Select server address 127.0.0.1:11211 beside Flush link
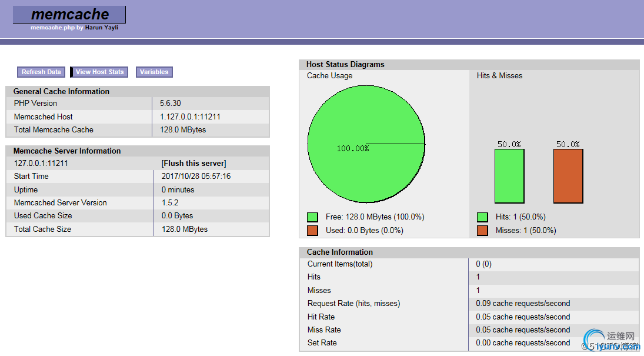The width and height of the screenshot is (644, 356). click(x=41, y=163)
